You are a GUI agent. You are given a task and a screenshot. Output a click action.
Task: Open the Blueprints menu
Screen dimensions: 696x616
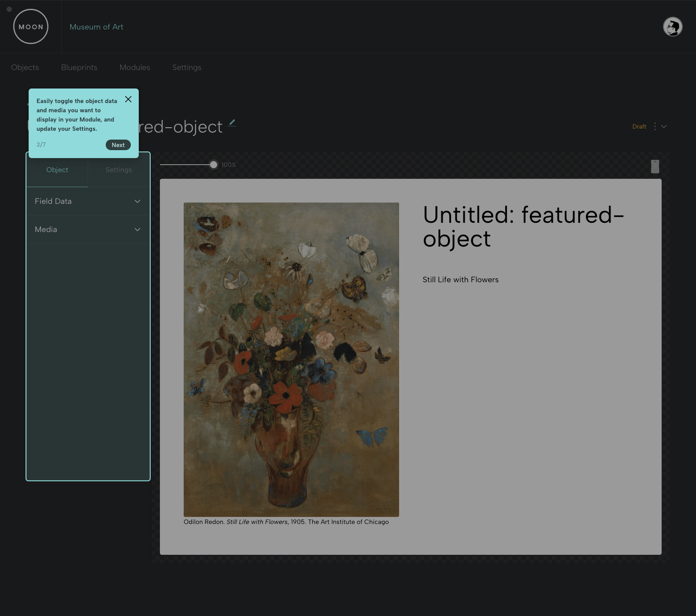click(79, 67)
